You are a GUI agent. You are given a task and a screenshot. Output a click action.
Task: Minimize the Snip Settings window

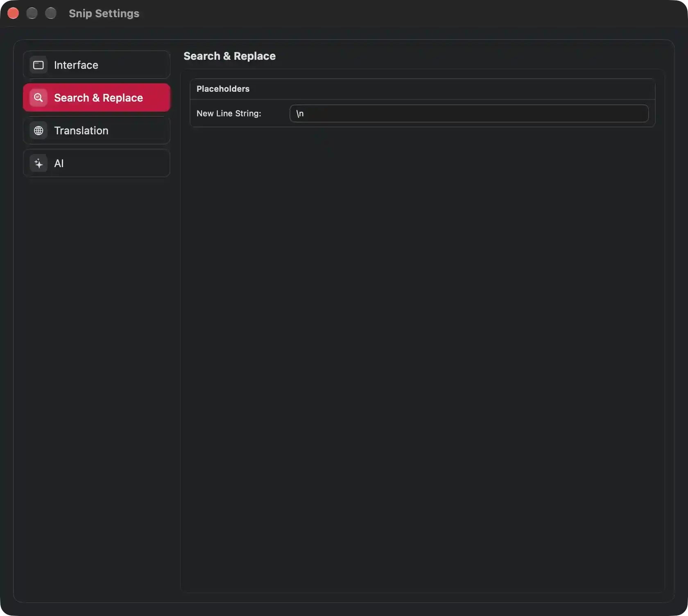pos(32,14)
